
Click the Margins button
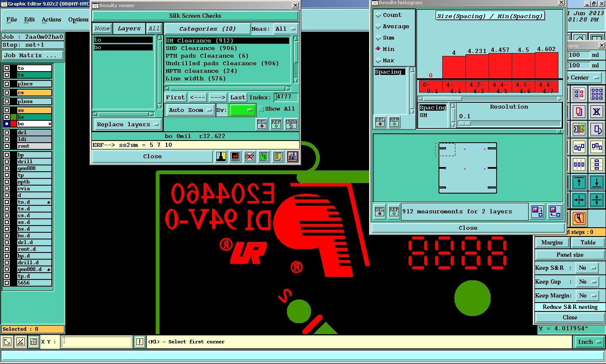pos(552,243)
